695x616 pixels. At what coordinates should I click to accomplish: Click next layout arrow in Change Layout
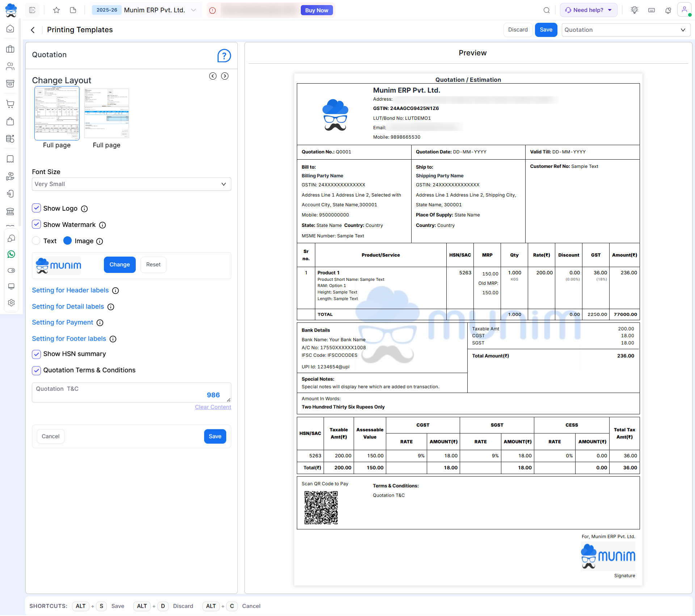point(225,76)
